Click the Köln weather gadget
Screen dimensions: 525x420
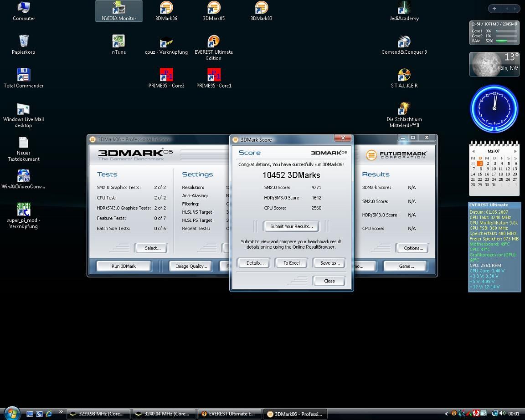(494, 64)
